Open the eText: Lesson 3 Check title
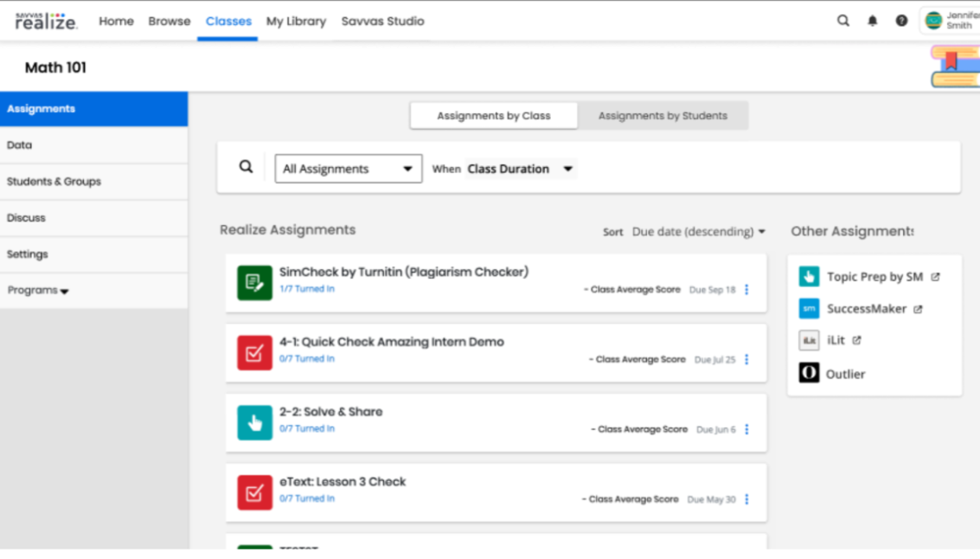The width and height of the screenshot is (980, 559). (343, 482)
